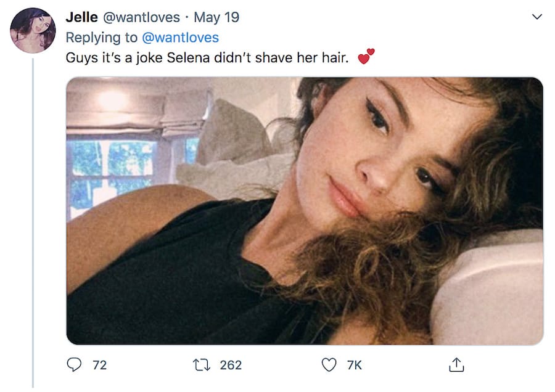555x392 pixels.
Task: Open Jelle's round profile avatar
Action: tap(33, 30)
